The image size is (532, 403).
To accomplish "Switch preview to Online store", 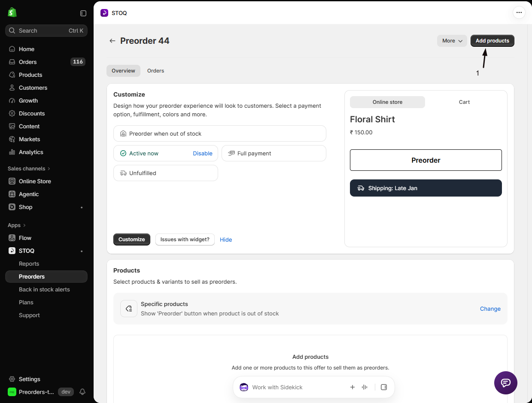I will (x=387, y=102).
